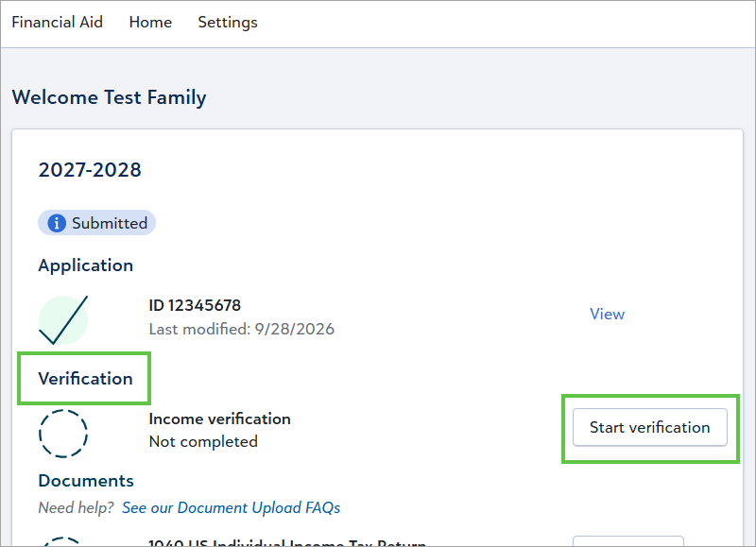Go to the Home page

150,22
